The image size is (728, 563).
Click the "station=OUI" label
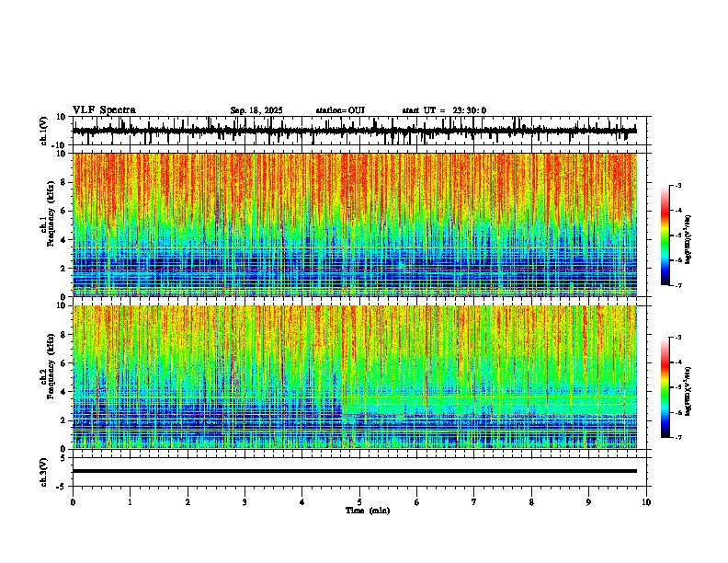pos(340,110)
